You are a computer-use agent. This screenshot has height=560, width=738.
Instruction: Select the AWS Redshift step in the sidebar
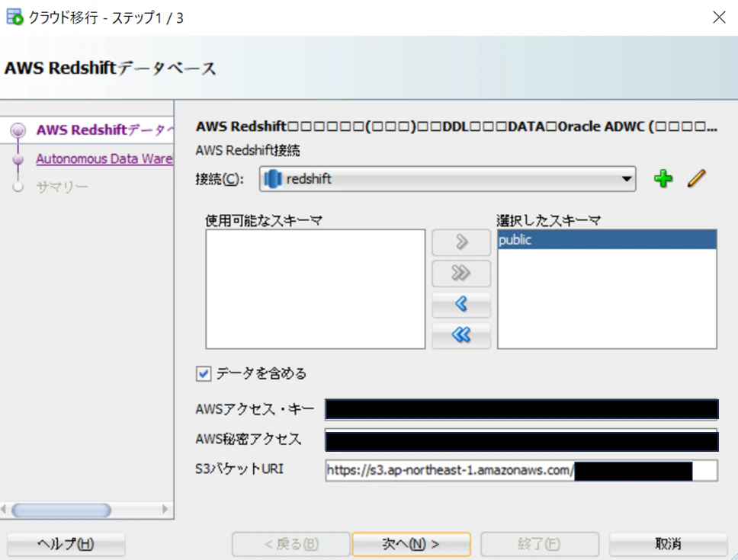[x=104, y=130]
